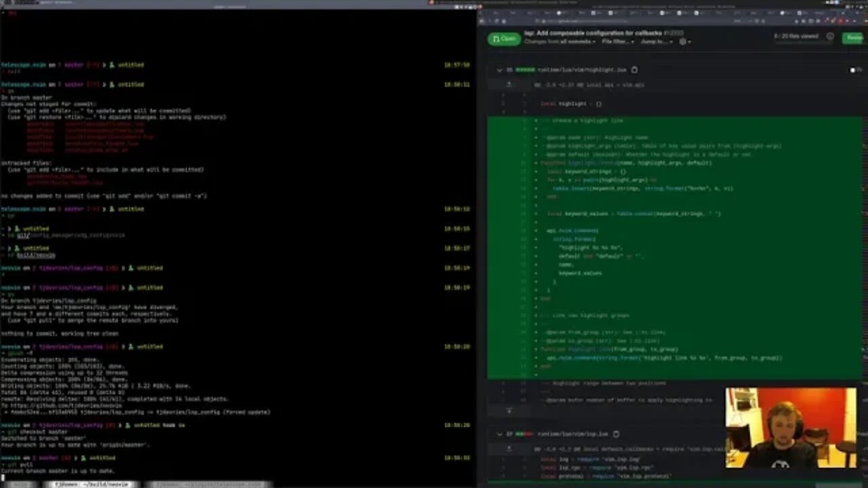Click the runtime/lua/vim/lsp.lua file name
The height and width of the screenshot is (488, 868).
coord(573,434)
